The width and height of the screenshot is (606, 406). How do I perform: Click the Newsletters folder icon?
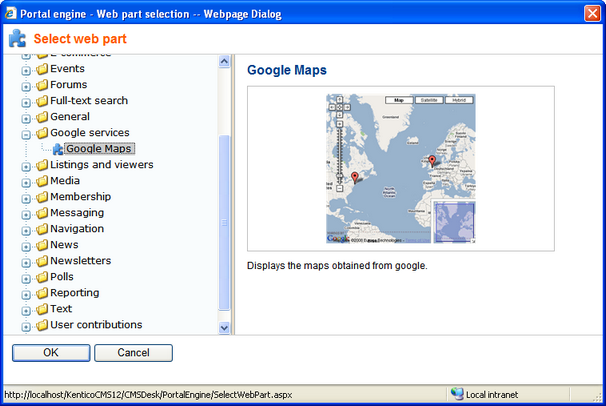(42, 261)
